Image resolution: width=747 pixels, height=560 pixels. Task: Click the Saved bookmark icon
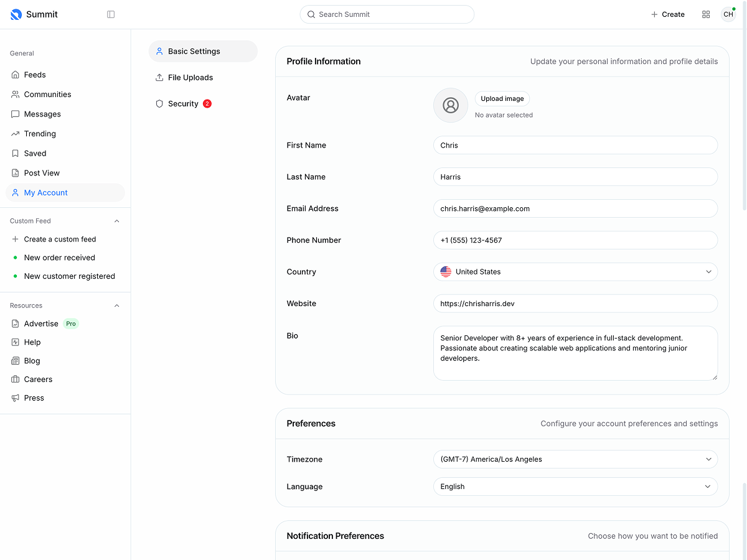15,153
